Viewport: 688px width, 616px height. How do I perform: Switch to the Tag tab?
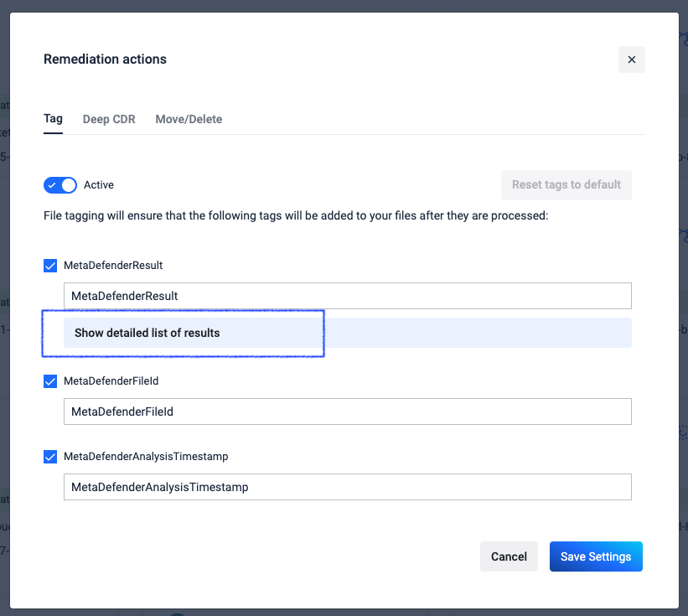[53, 119]
